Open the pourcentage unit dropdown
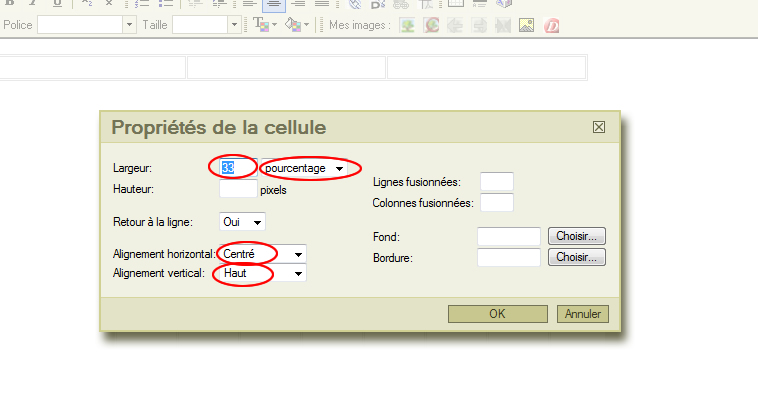This screenshot has height=414, width=758. tap(304, 168)
